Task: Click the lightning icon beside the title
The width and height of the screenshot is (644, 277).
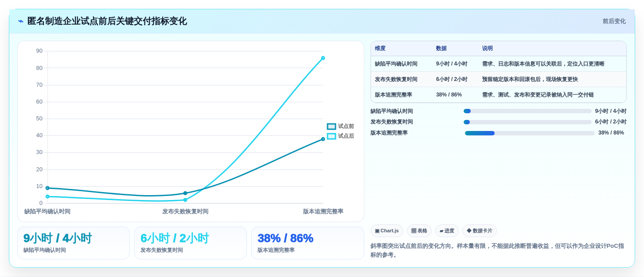Action: click(x=21, y=21)
